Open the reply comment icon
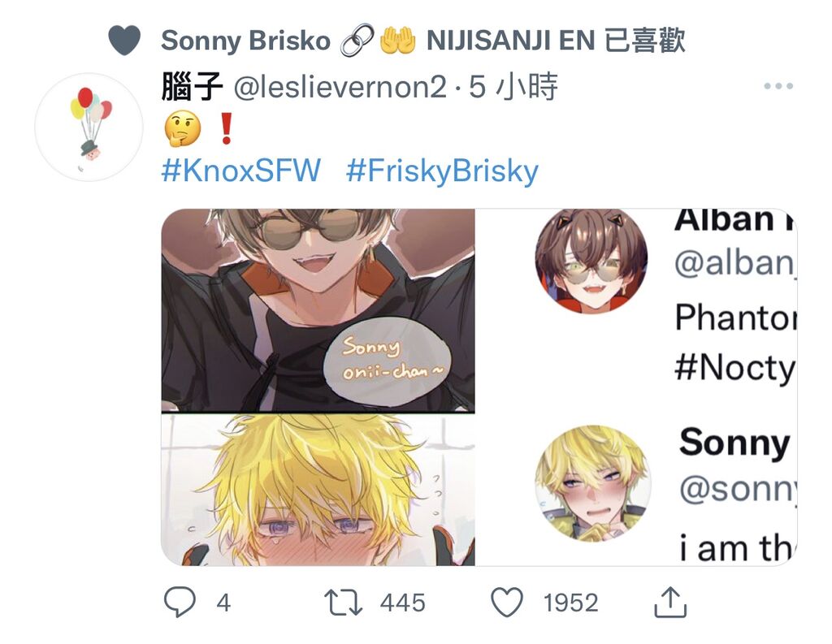Screen dimensions: 832x644 point(180,602)
